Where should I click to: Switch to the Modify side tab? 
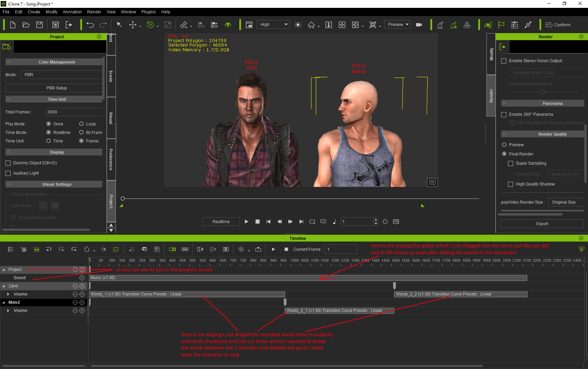click(491, 54)
